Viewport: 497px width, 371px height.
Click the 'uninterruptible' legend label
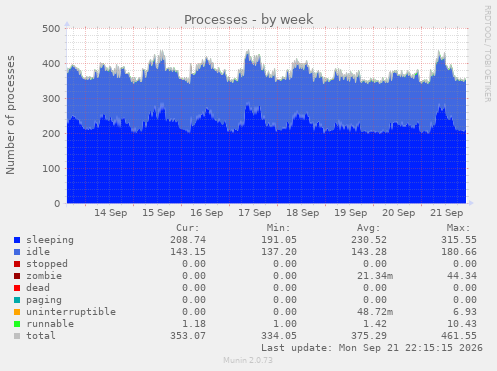tap(71, 312)
